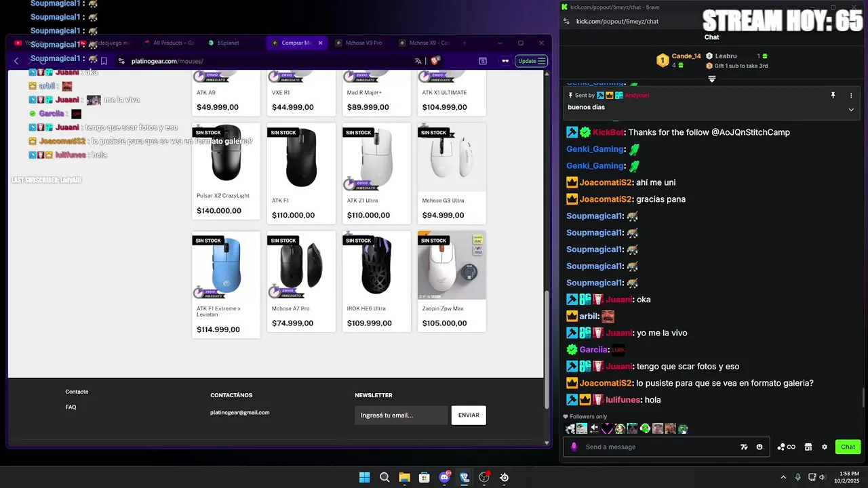This screenshot has width=868, height=488.
Task: Click the translate icon in chat input
Action: (744, 447)
